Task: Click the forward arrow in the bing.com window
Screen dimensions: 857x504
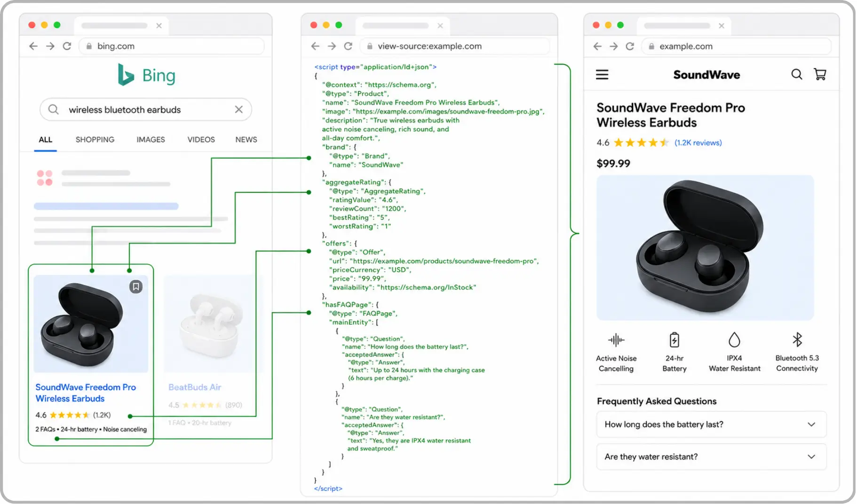Action: (50, 46)
